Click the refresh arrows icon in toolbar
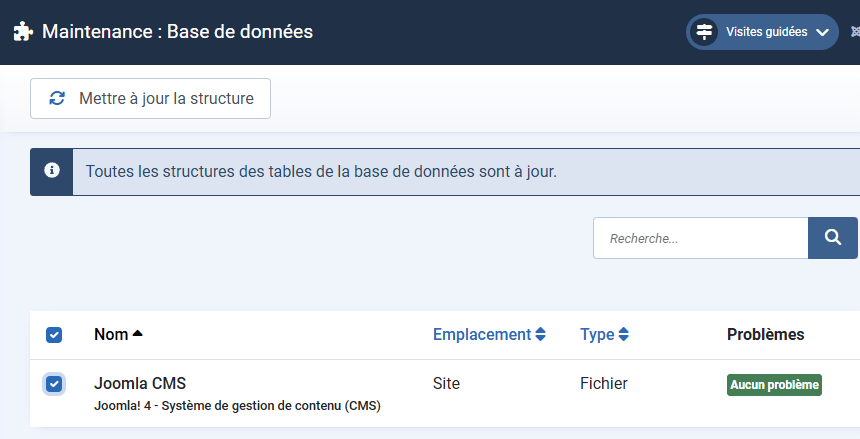The height and width of the screenshot is (439, 860). pos(57,98)
